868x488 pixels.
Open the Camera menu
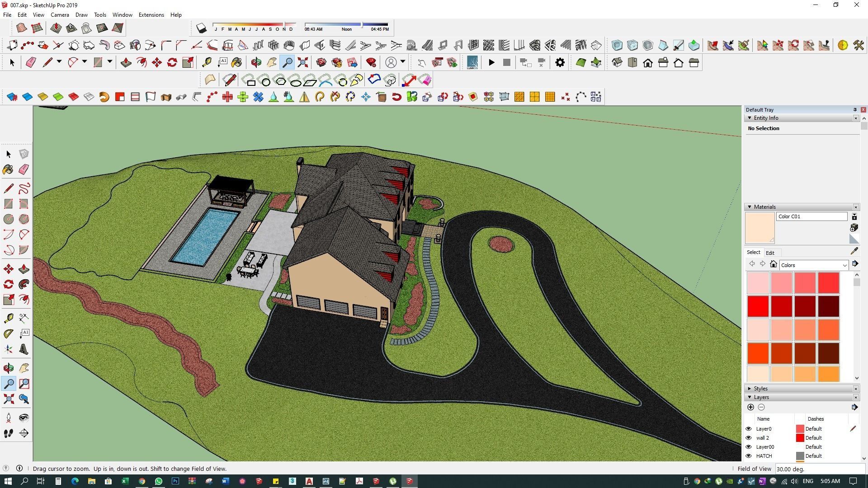(60, 15)
